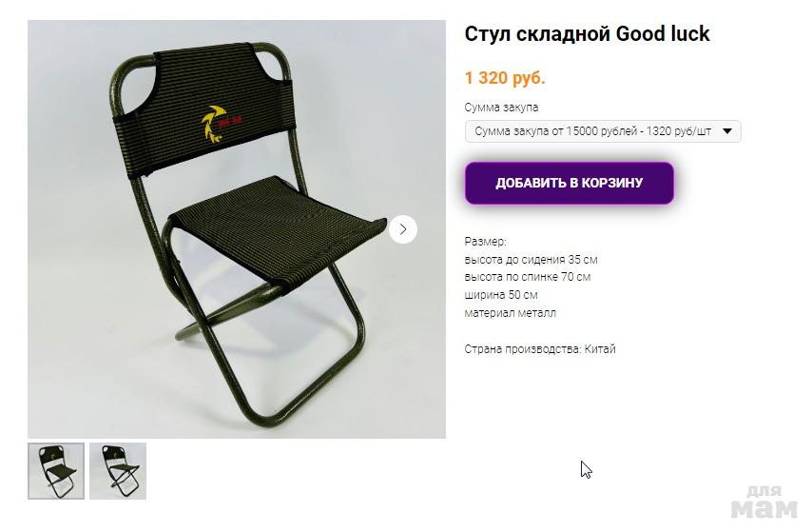This screenshot has width=812, height=532.
Task: Open the "Сумма закупа от 15000 рублей" combo box
Action: (x=603, y=131)
